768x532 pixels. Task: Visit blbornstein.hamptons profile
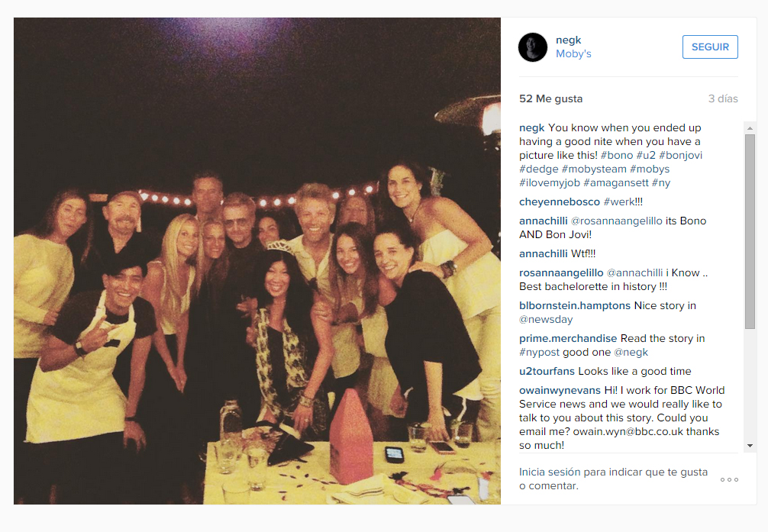pos(575,305)
